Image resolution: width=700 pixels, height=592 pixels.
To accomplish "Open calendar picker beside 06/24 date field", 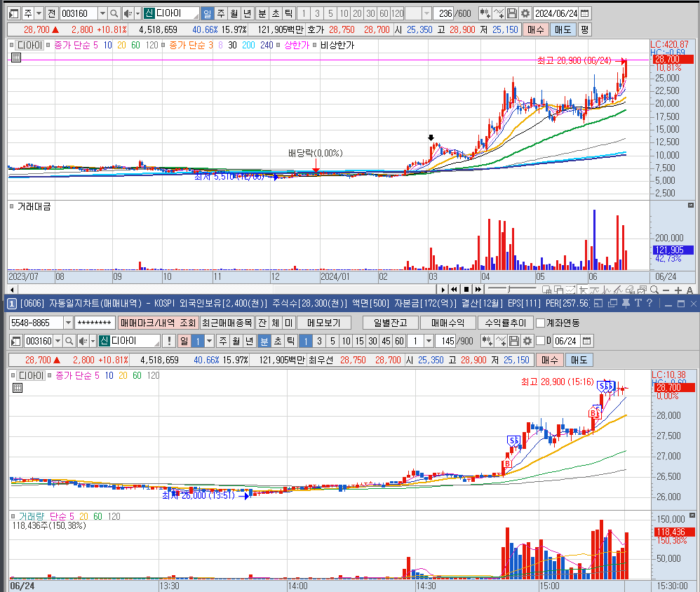I will pos(586,341).
